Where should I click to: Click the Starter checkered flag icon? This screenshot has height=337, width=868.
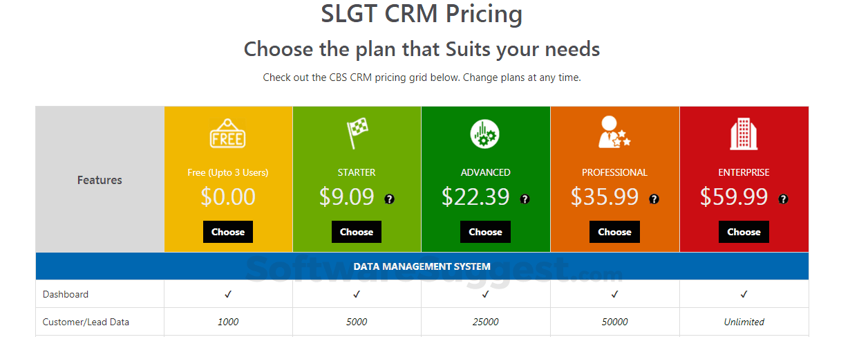357,134
